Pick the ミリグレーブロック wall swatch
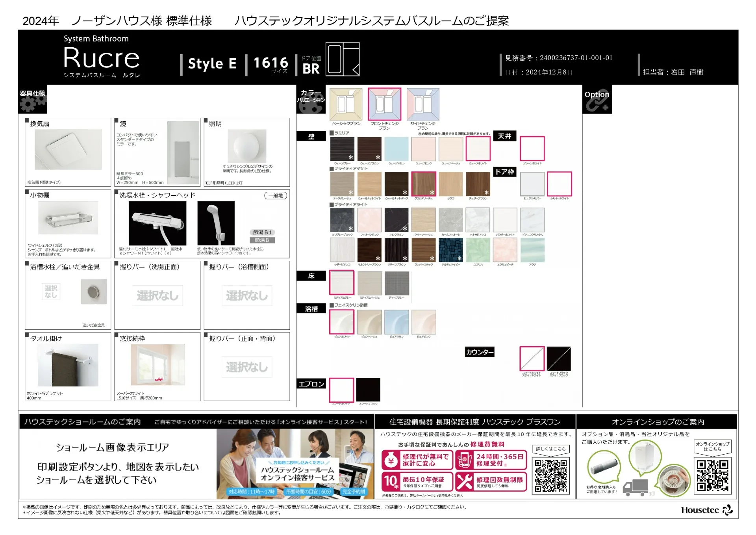Viewport: 756px width, 535px height. pos(342,220)
